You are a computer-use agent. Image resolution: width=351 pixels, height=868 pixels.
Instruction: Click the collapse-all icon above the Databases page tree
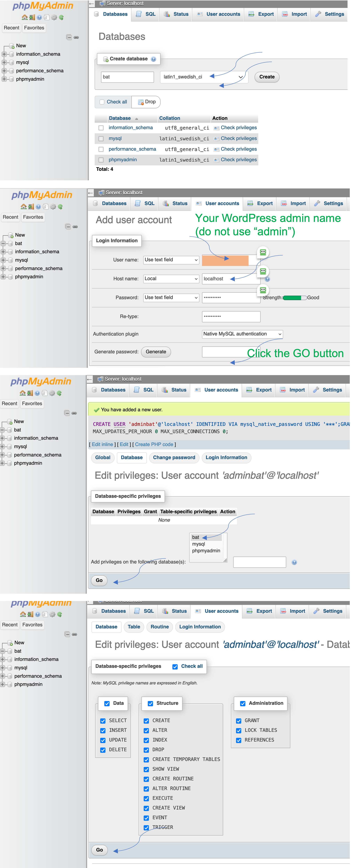[69, 37]
